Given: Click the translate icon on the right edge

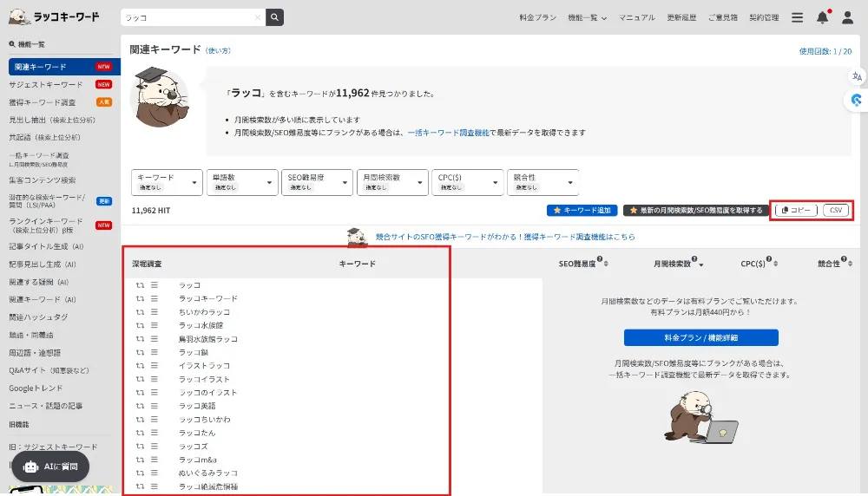Looking at the screenshot, I should coord(857,76).
